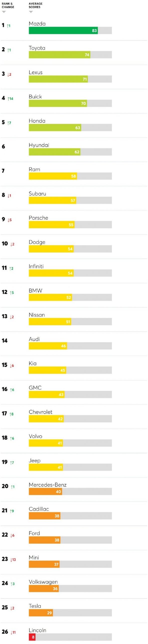Click Buick's up 14 change indicator
This screenshot has width=148, height=644.
click(x=10, y=99)
